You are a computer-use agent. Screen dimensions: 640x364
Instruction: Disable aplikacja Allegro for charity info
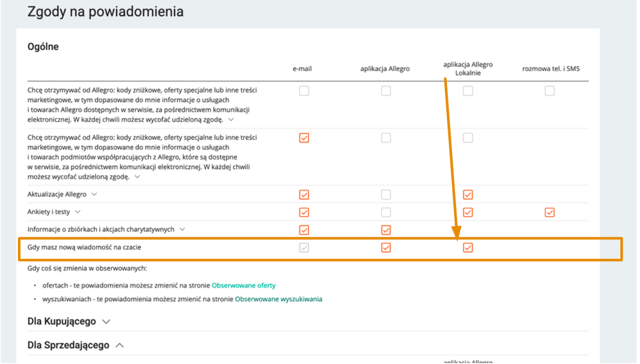click(x=385, y=230)
